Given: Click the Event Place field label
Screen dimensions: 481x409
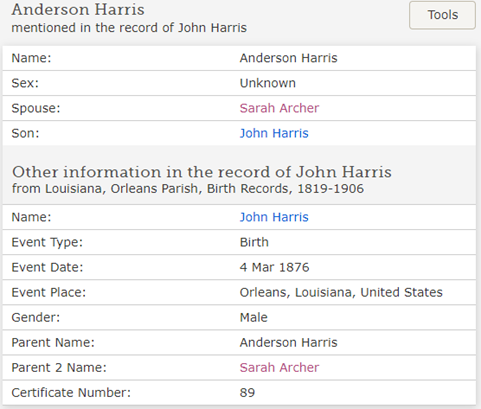Looking at the screenshot, I should point(49,292).
